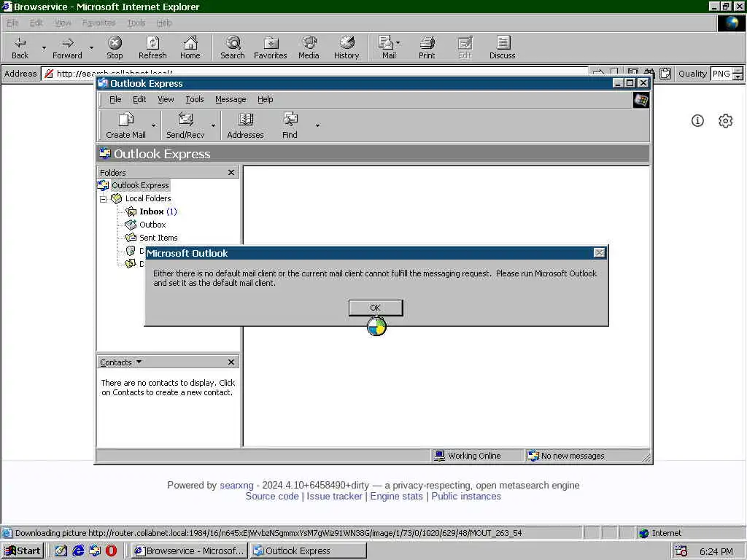The height and width of the screenshot is (560, 747).
Task: Click the Windows Start button
Action: click(x=23, y=551)
